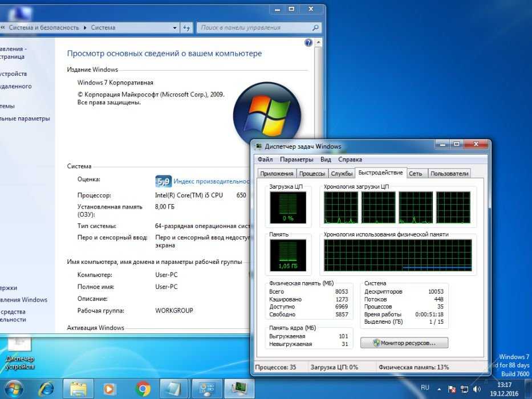The image size is (532, 399).
Task: Switch to Task Manager taskbar button
Action: [239, 389]
